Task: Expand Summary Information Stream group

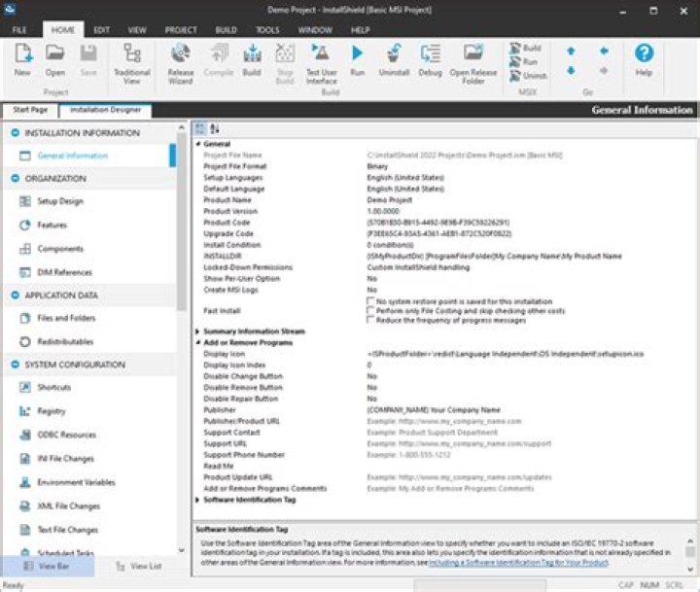Action: pyautogui.click(x=197, y=331)
